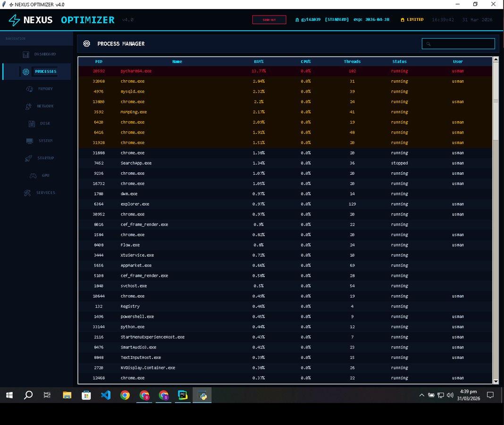This screenshot has width=504, height=425.
Task: Select the SearchApp.exe process row
Action: point(285,163)
